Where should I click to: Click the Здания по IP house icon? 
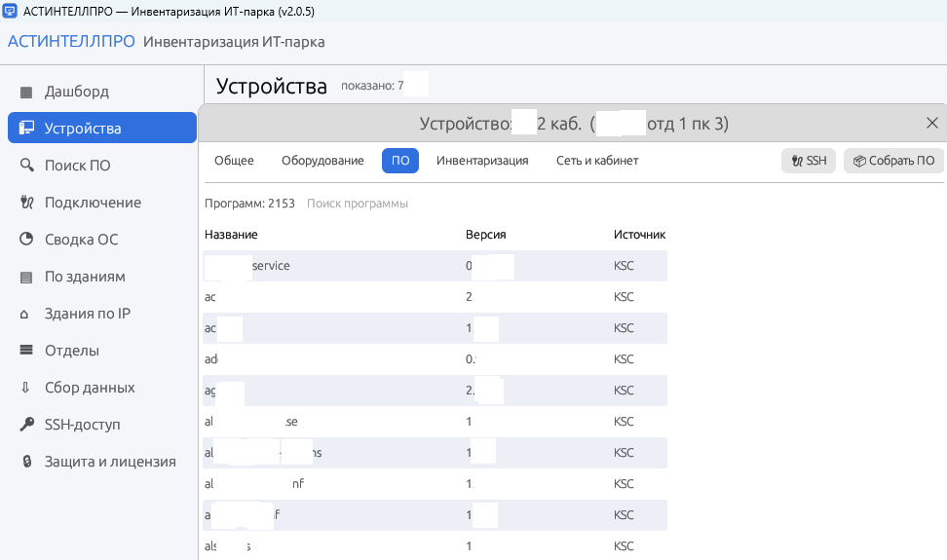24,314
